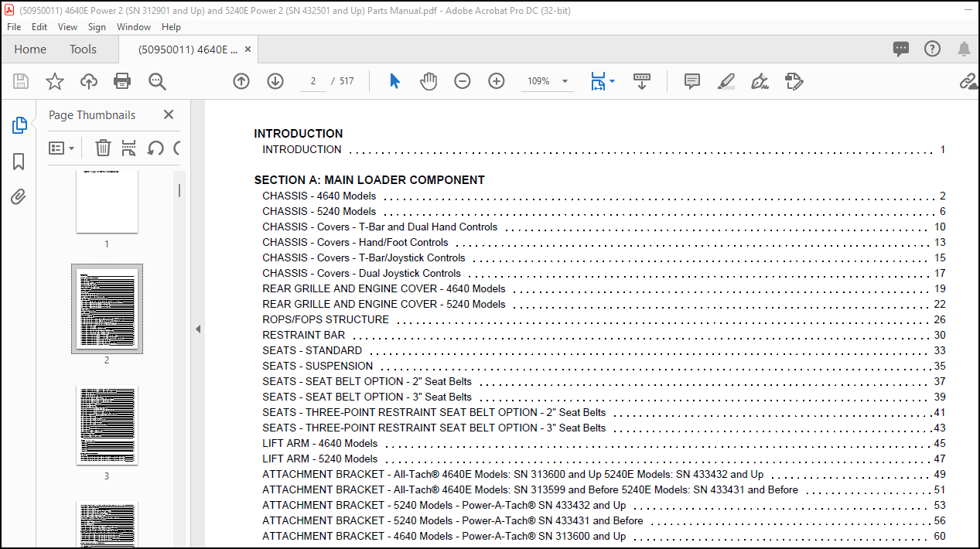
Task: Open ROPS/FOPS STRUCTURE entry
Action: coord(326,319)
